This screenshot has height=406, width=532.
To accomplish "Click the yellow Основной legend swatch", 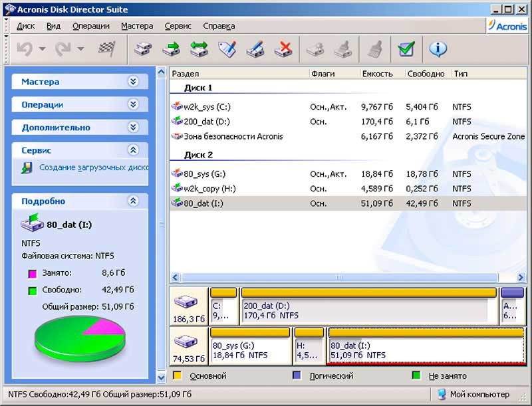I will [x=177, y=375].
